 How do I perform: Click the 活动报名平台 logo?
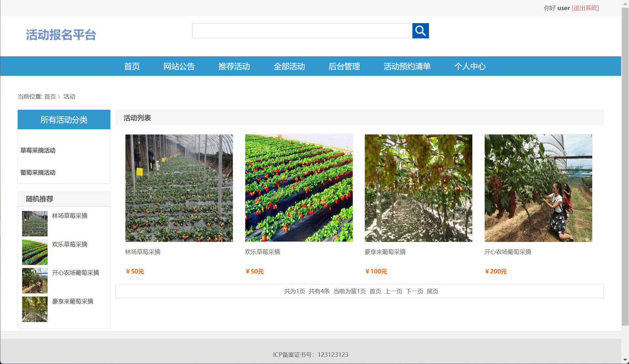(x=61, y=35)
